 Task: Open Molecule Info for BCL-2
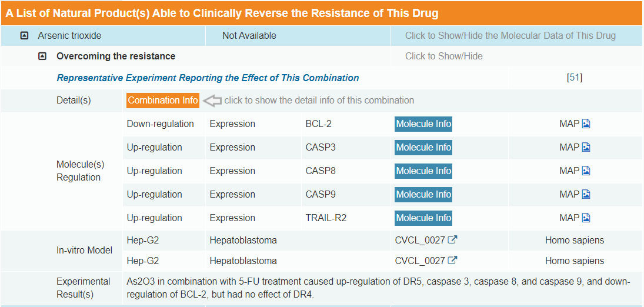(423, 124)
